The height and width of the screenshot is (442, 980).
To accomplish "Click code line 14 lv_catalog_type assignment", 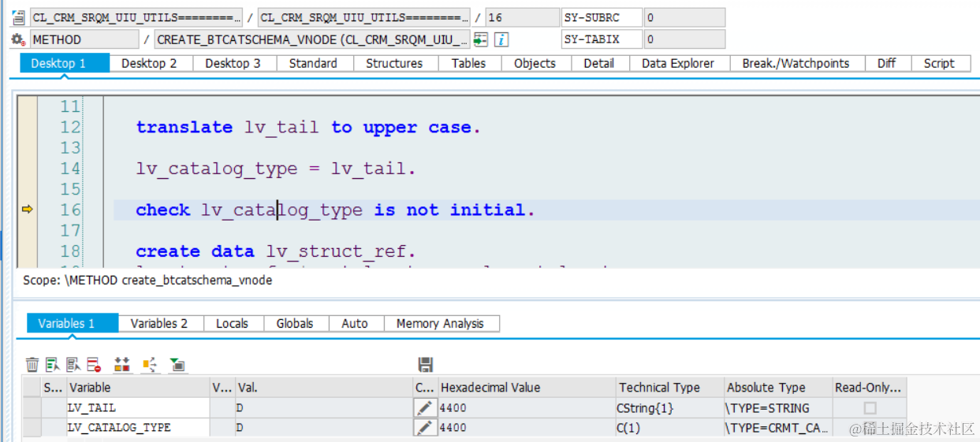I will pyautogui.click(x=275, y=169).
